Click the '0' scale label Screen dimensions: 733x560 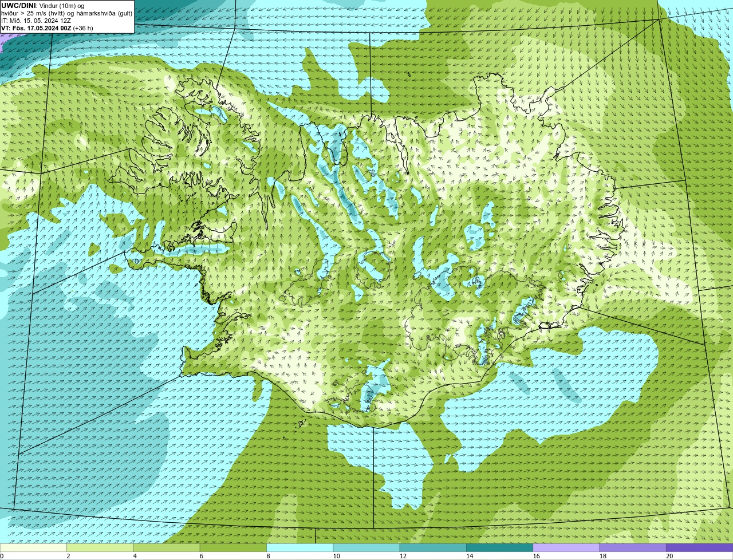click(2, 556)
